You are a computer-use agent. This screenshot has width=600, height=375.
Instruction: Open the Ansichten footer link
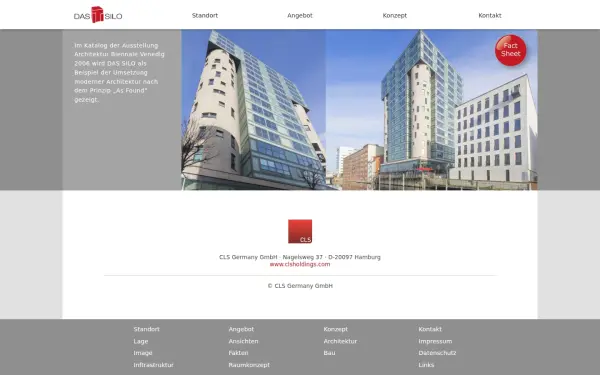[x=243, y=341]
